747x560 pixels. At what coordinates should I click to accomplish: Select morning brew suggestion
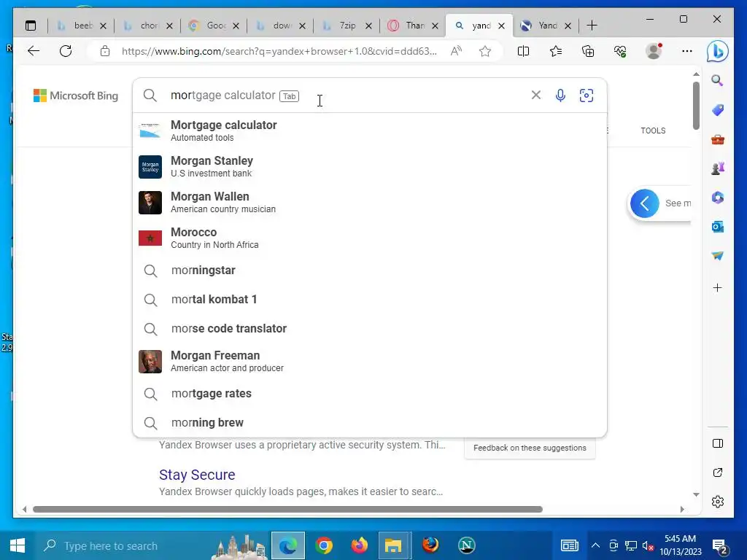pyautogui.click(x=370, y=423)
